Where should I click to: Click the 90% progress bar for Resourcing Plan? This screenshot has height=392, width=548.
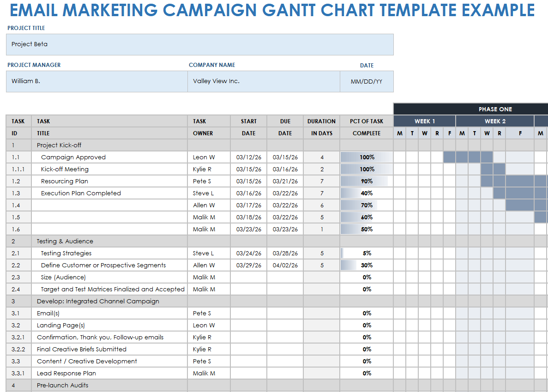(366, 181)
